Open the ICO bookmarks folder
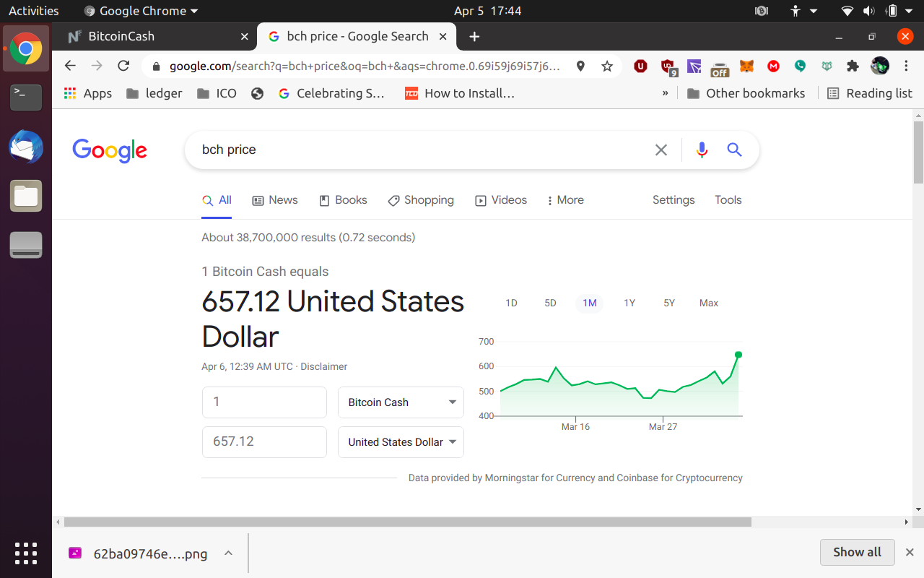This screenshot has width=924, height=578. [x=217, y=93]
